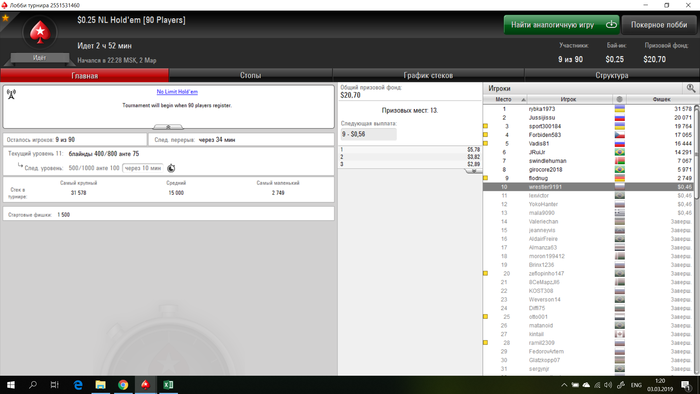This screenshot has height=394, width=700.
Task: Click the ENG language indicator
Action: [636, 385]
